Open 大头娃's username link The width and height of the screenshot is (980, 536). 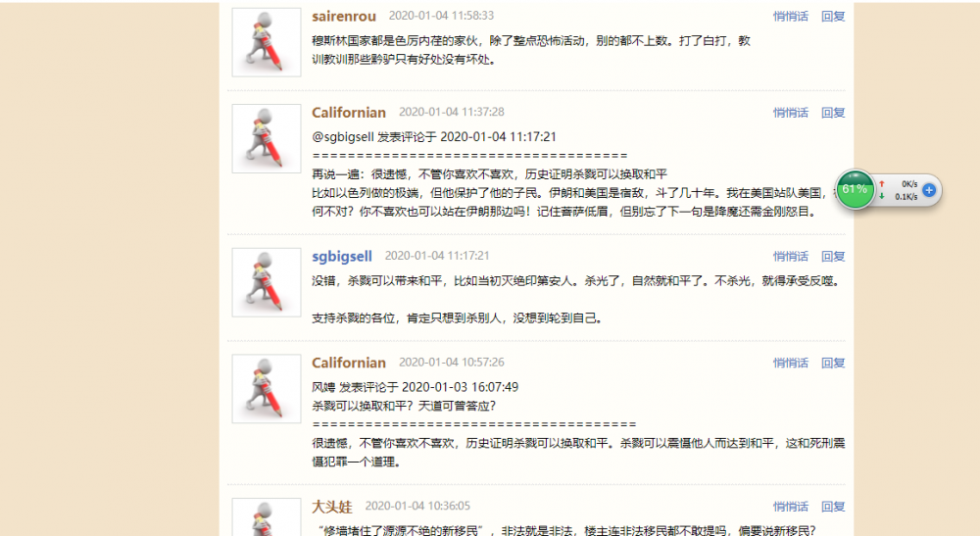332,507
